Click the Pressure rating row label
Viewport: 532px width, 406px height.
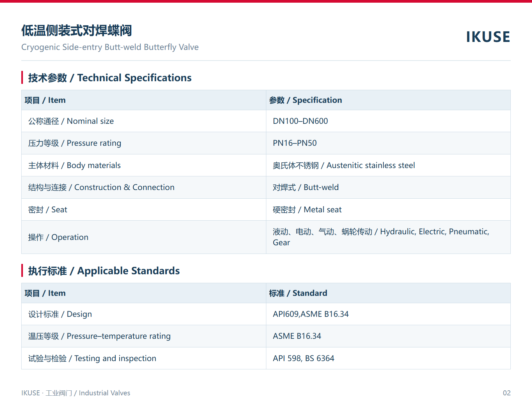75,143
